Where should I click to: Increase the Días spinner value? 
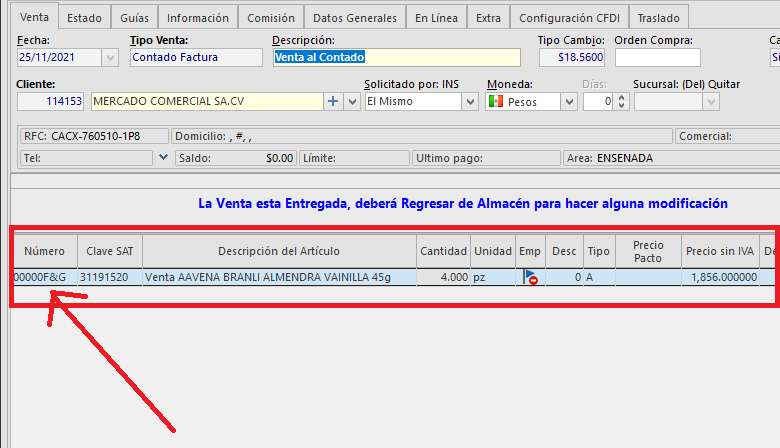pos(621,97)
